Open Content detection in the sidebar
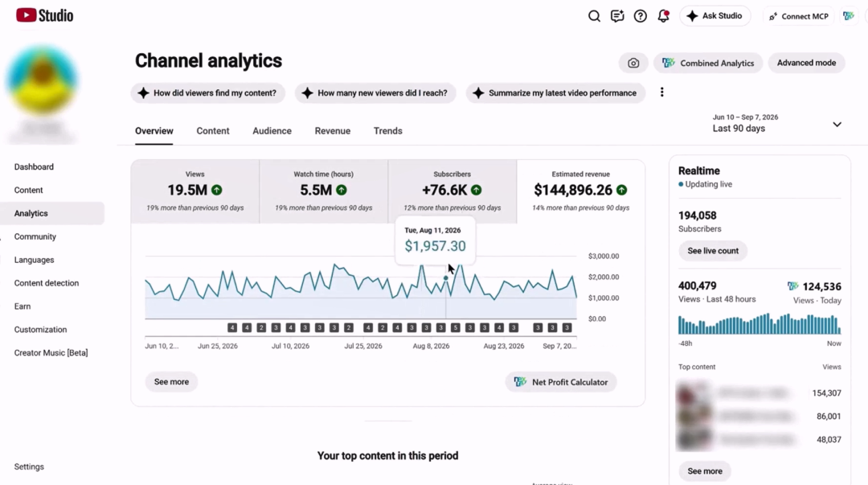This screenshot has height=485, width=868. [x=47, y=283]
